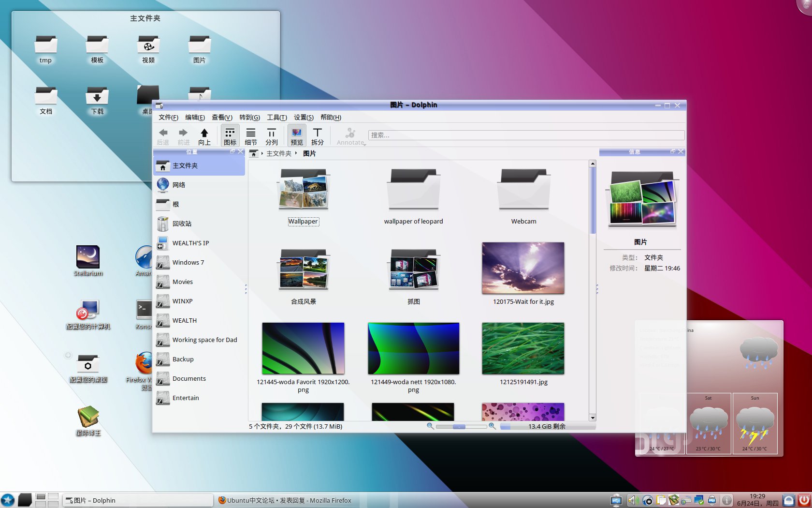
Task: Select 主文件夹 in the Places panel
Action: point(199,166)
